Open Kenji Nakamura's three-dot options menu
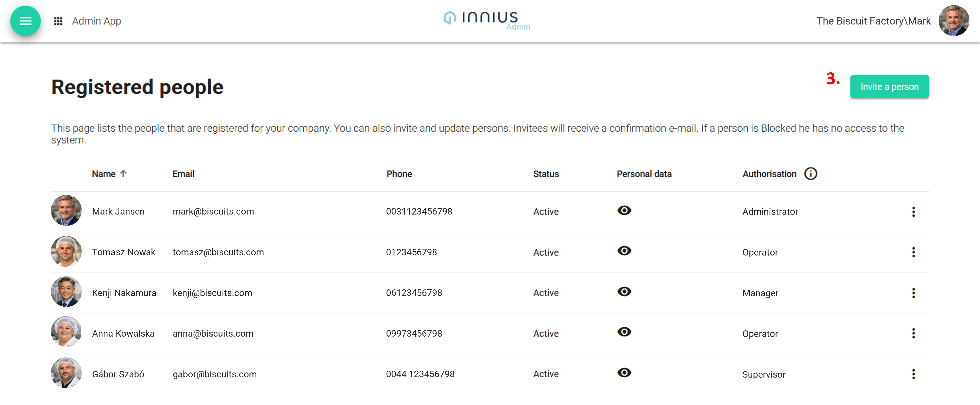 [x=913, y=293]
